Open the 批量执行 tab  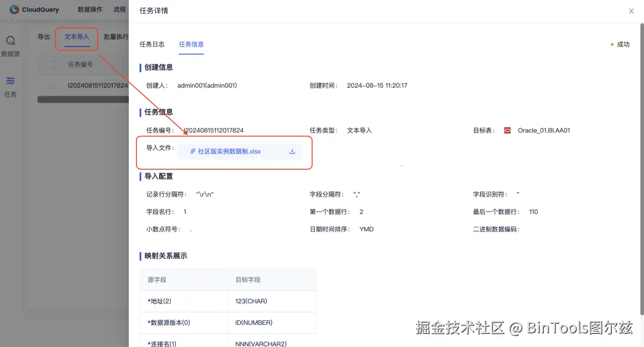[116, 36]
